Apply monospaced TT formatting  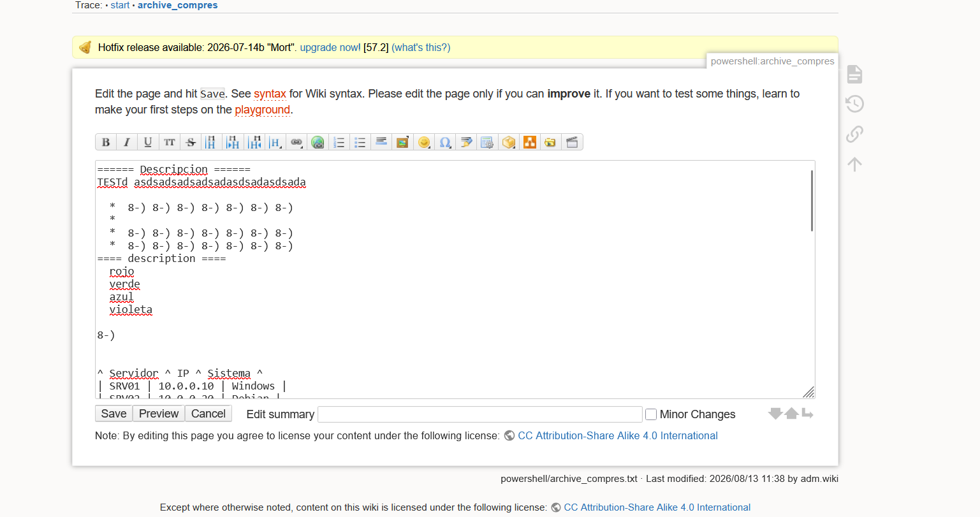point(169,142)
